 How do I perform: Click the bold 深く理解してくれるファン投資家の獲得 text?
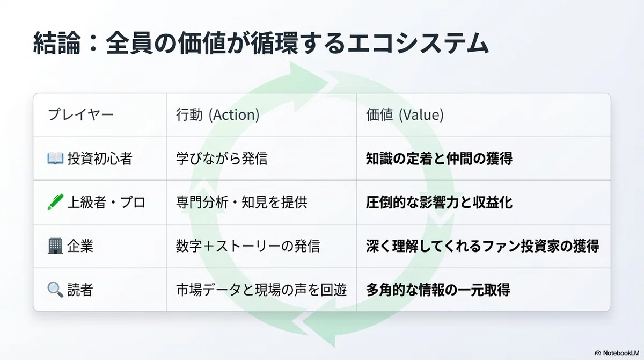pyautogui.click(x=482, y=246)
